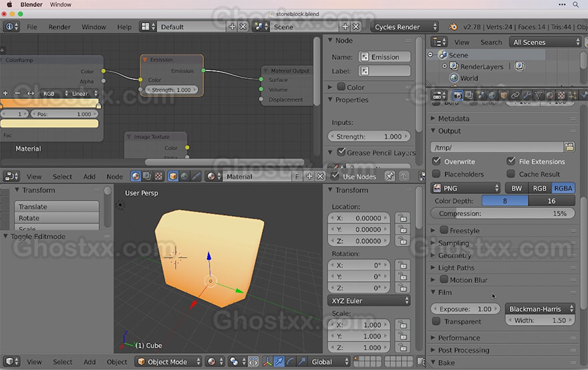The height and width of the screenshot is (370, 588).
Task: Open macOS Spotlight search magnifier
Action: click(x=575, y=5)
